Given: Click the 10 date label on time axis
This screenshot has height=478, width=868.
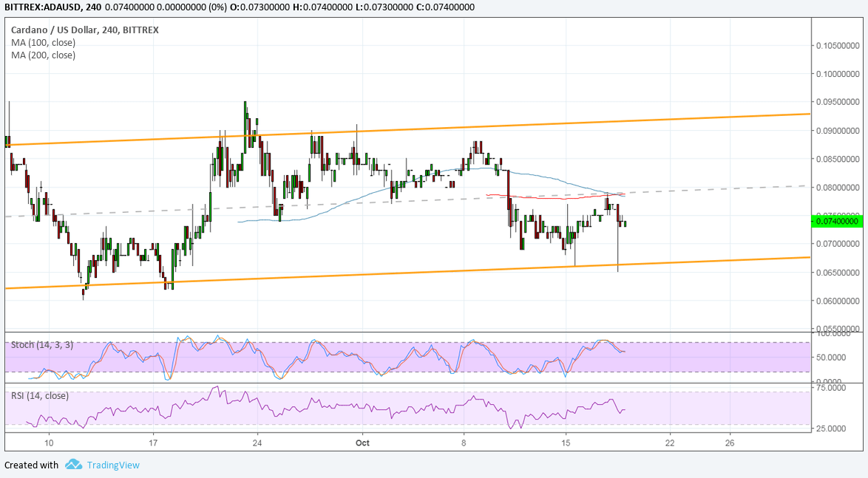Looking at the screenshot, I should click(49, 443).
